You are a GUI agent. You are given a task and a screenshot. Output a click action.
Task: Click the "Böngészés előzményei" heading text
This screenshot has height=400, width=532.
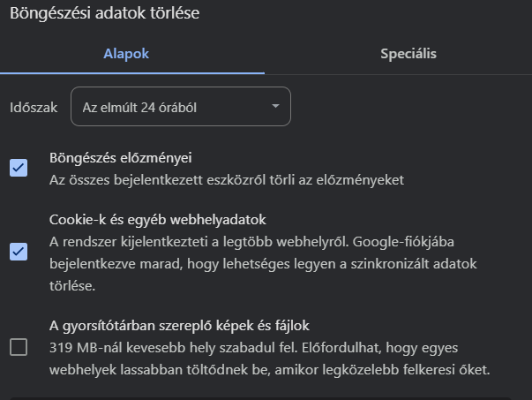click(x=120, y=158)
